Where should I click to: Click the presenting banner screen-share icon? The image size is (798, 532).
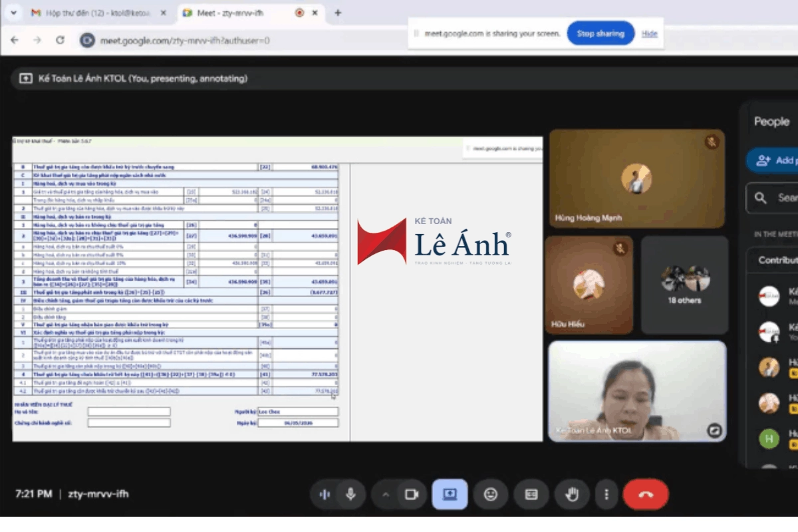[25, 78]
